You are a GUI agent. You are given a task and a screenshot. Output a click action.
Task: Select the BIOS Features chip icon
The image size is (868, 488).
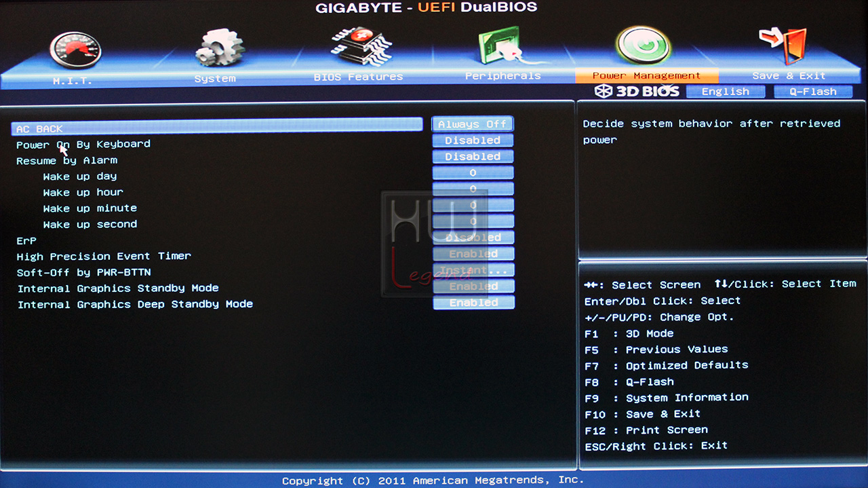361,47
